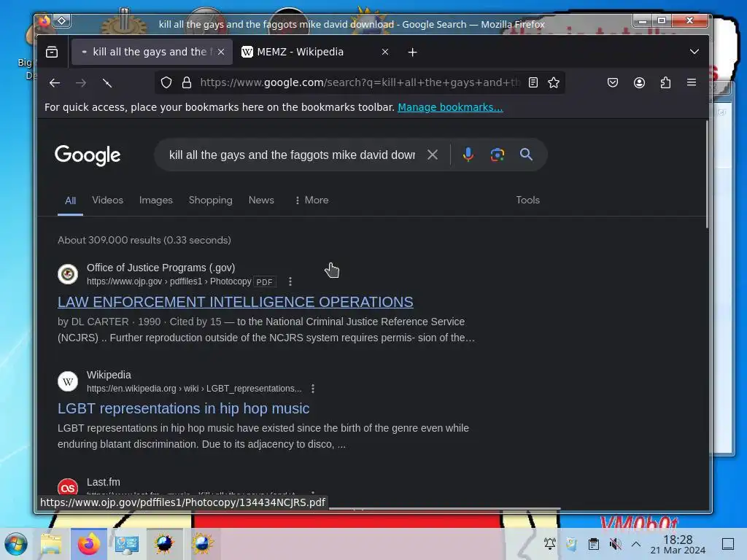Image resolution: width=747 pixels, height=560 pixels.
Task: Switch to Images results
Action: point(156,200)
